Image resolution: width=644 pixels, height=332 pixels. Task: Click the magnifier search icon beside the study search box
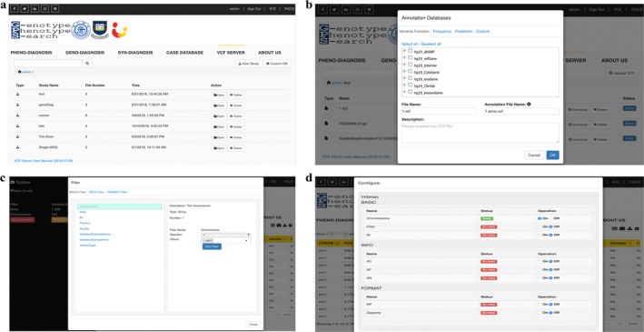tap(87, 64)
